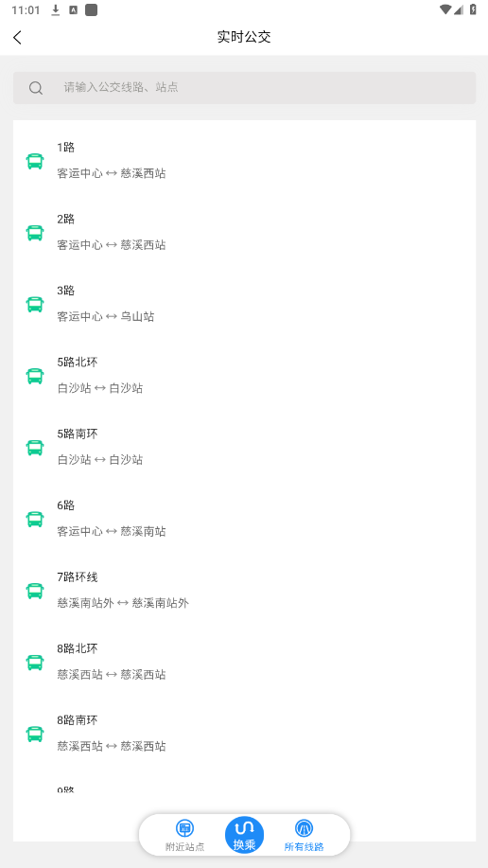This screenshot has width=488, height=868.
Task: Click the bus icon for 6路
Action: tap(35, 519)
